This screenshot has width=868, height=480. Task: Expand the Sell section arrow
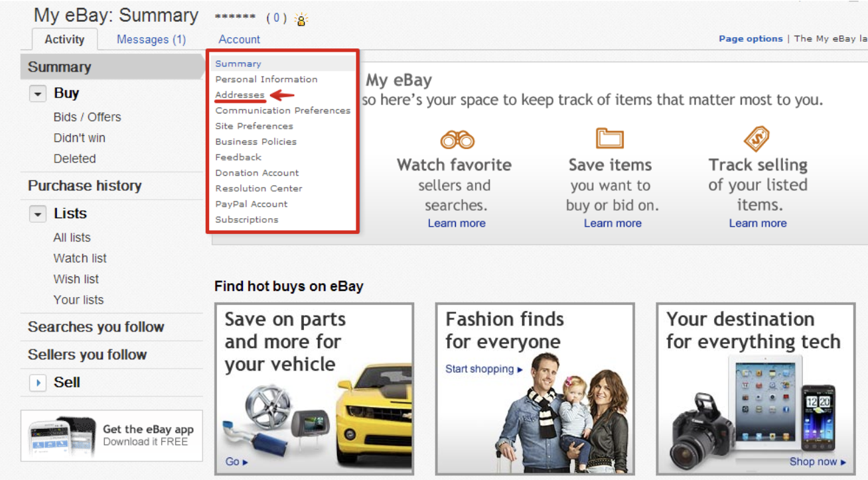coord(38,383)
